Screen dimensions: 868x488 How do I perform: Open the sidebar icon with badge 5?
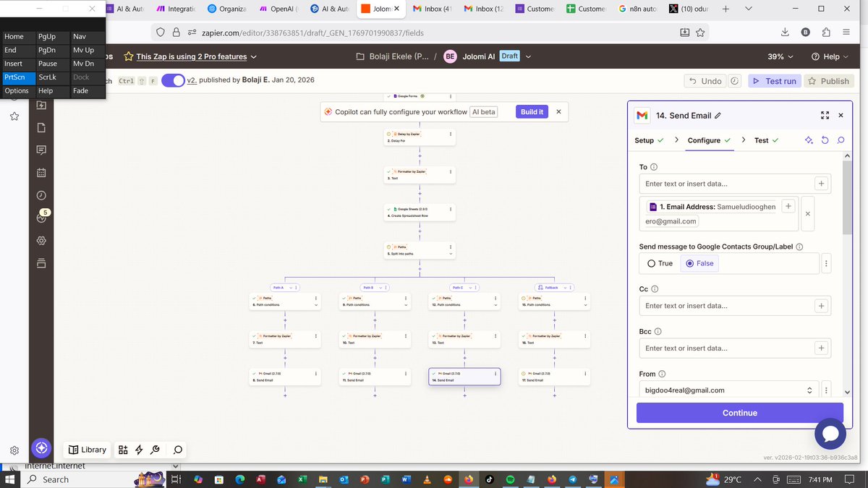[x=41, y=217]
